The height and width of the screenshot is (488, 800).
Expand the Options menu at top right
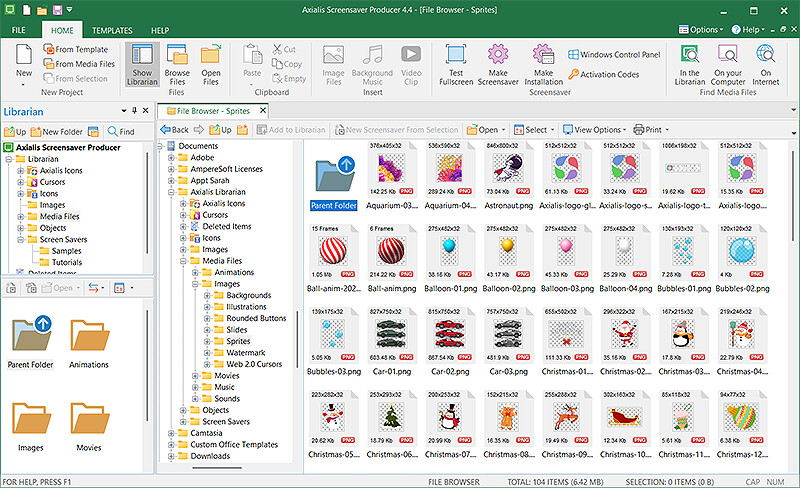click(x=705, y=30)
